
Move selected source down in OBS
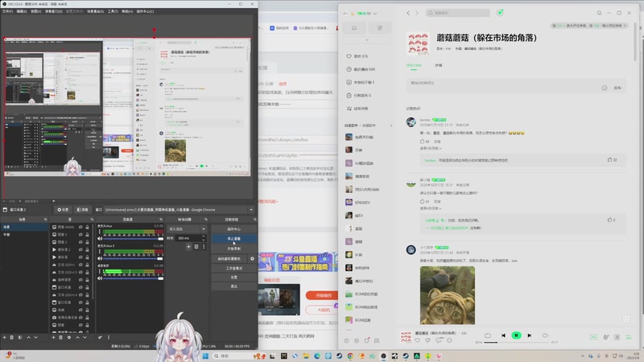pyautogui.click(x=85, y=337)
